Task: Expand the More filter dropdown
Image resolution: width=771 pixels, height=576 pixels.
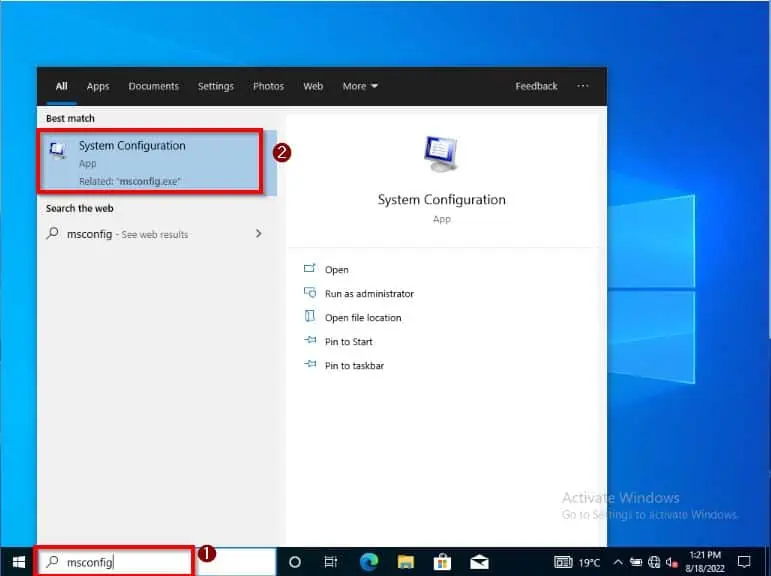Action: coord(360,86)
